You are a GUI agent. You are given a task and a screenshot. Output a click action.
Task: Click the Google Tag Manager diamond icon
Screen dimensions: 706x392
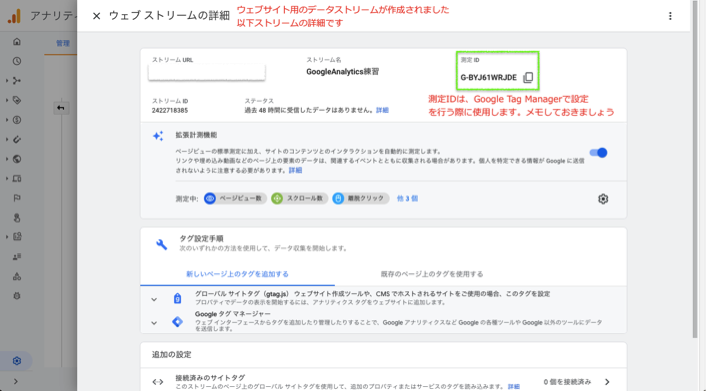click(x=177, y=322)
